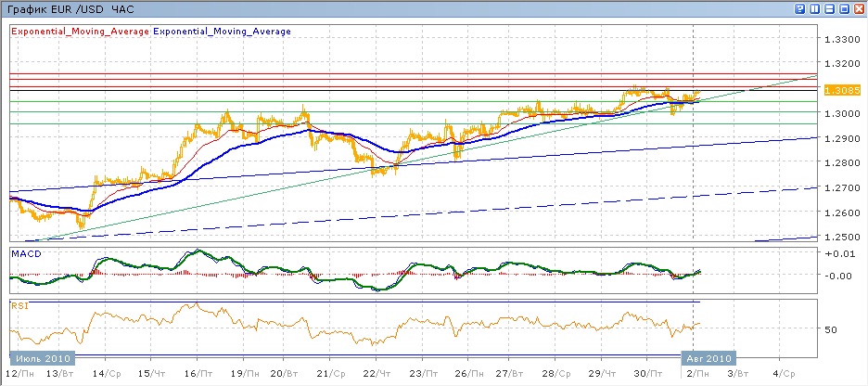Click the +0.01 MACD scale label
The height and width of the screenshot is (386, 868).
(840, 252)
